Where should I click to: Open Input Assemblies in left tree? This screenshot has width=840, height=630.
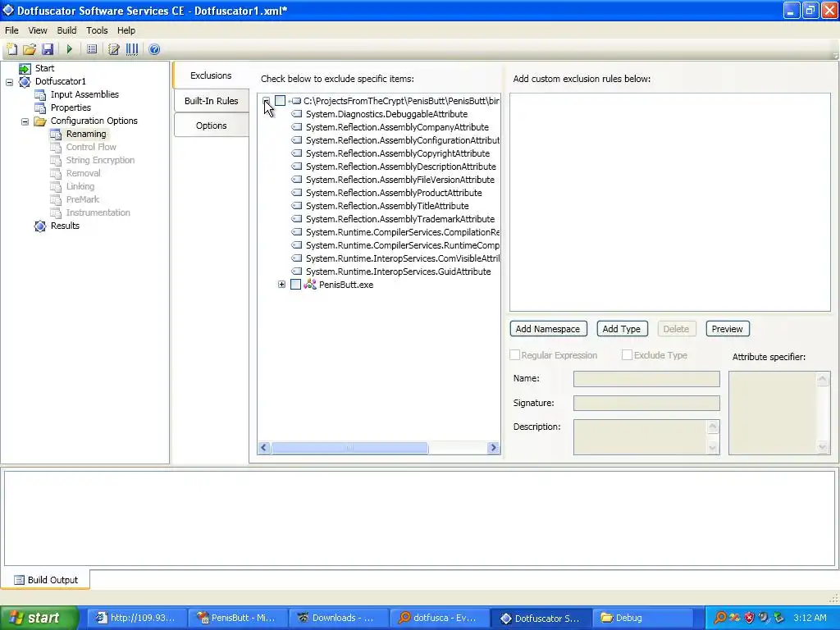(84, 94)
